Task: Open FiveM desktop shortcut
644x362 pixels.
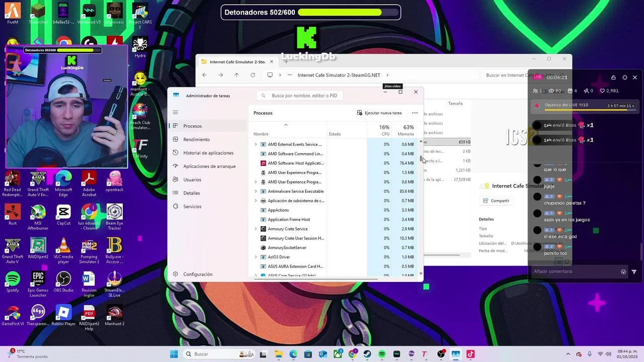Action: (x=13, y=14)
